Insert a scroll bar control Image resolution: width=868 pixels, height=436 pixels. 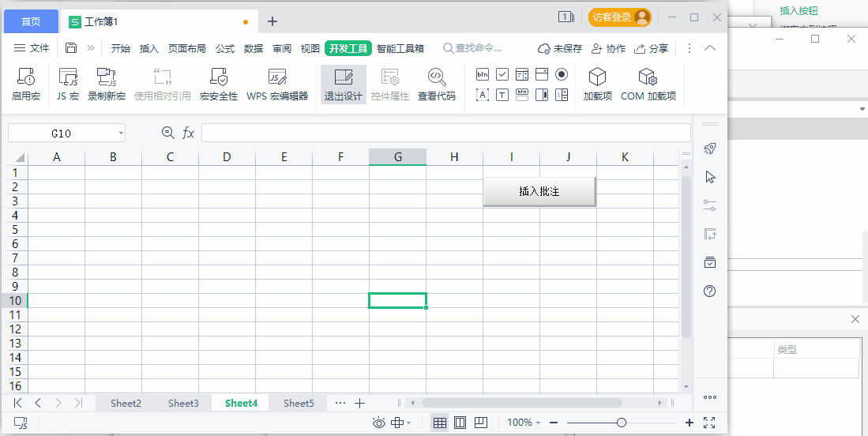pos(542,95)
